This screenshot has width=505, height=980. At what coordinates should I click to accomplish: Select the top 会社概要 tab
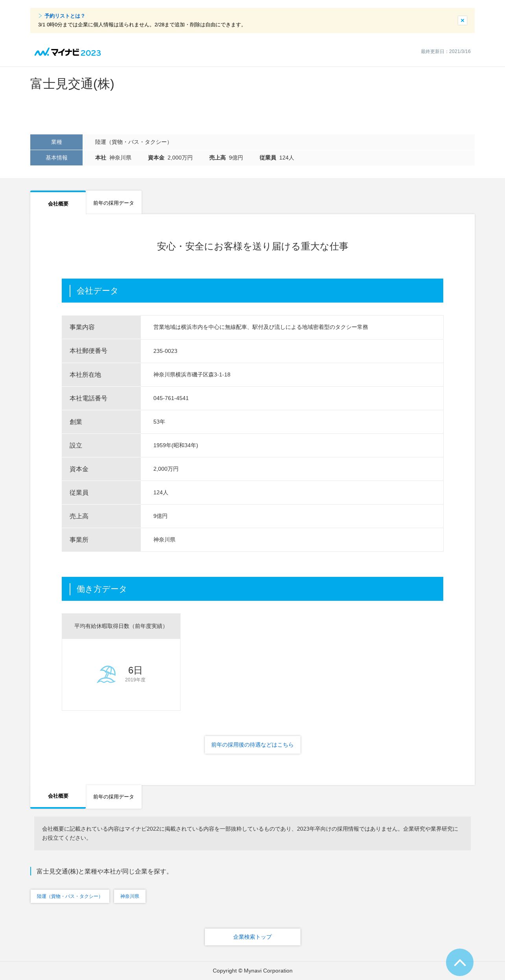click(x=58, y=203)
